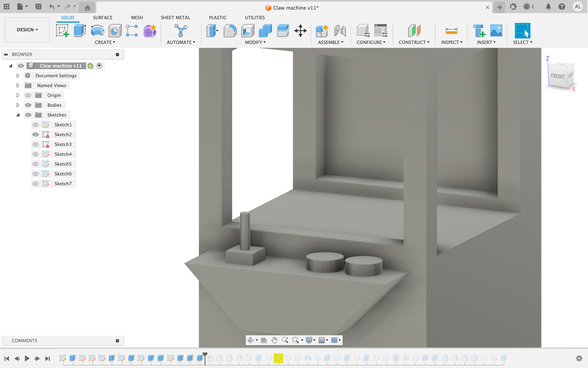
Task: Open the CREATE dropdown menu
Action: 105,42
